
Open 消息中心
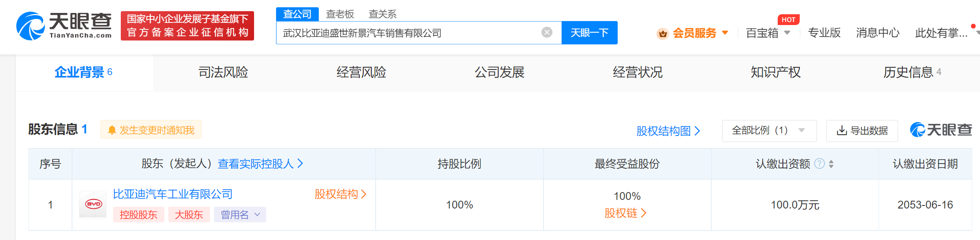(x=878, y=33)
